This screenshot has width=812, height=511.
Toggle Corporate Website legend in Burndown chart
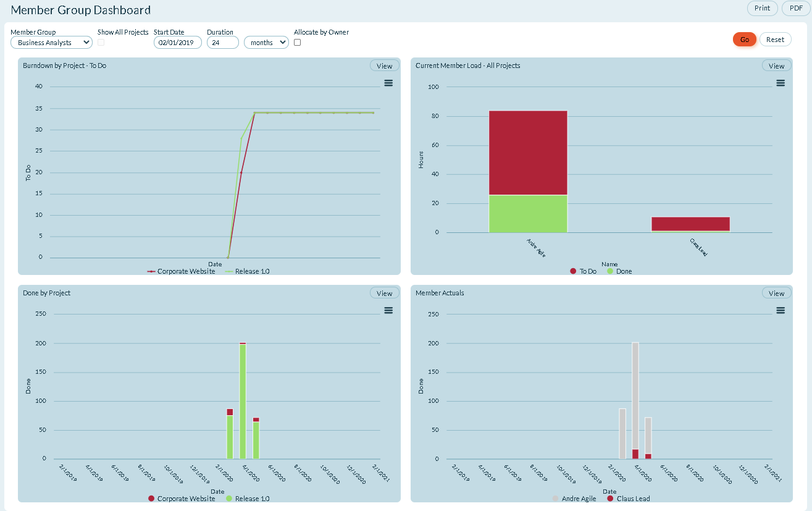tap(181, 271)
